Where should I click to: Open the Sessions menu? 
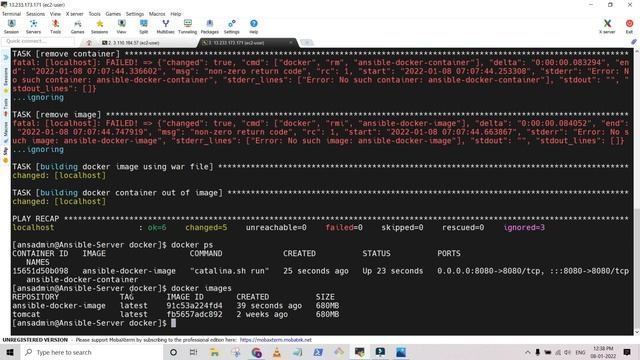pyautogui.click(x=36, y=14)
